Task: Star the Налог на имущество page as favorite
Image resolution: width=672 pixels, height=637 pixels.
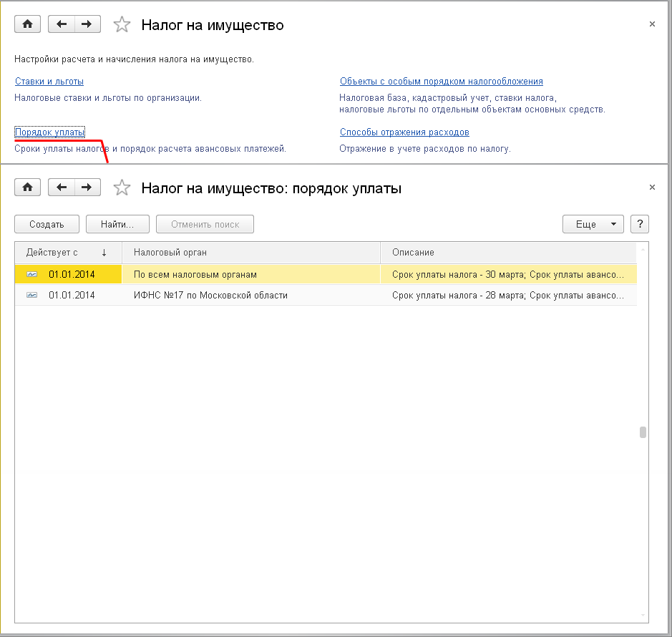Action: tap(122, 25)
